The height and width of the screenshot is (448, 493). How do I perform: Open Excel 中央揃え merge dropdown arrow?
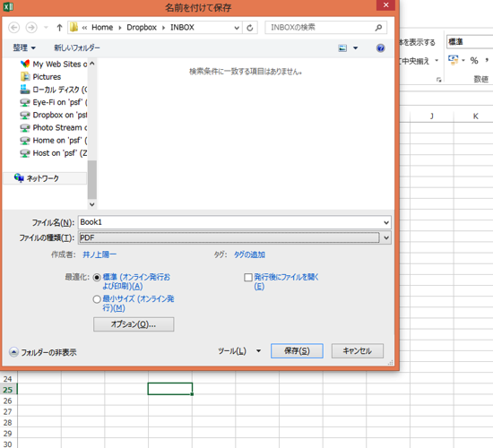(437, 60)
